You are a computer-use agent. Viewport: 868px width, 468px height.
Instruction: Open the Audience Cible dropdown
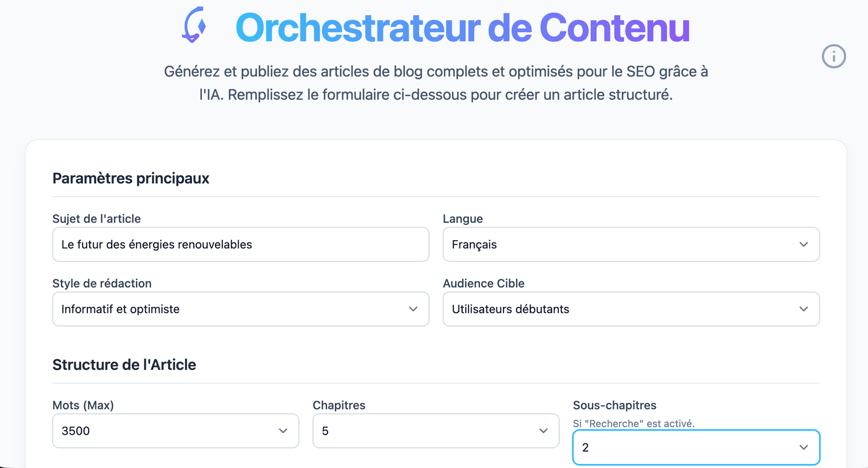(x=631, y=309)
